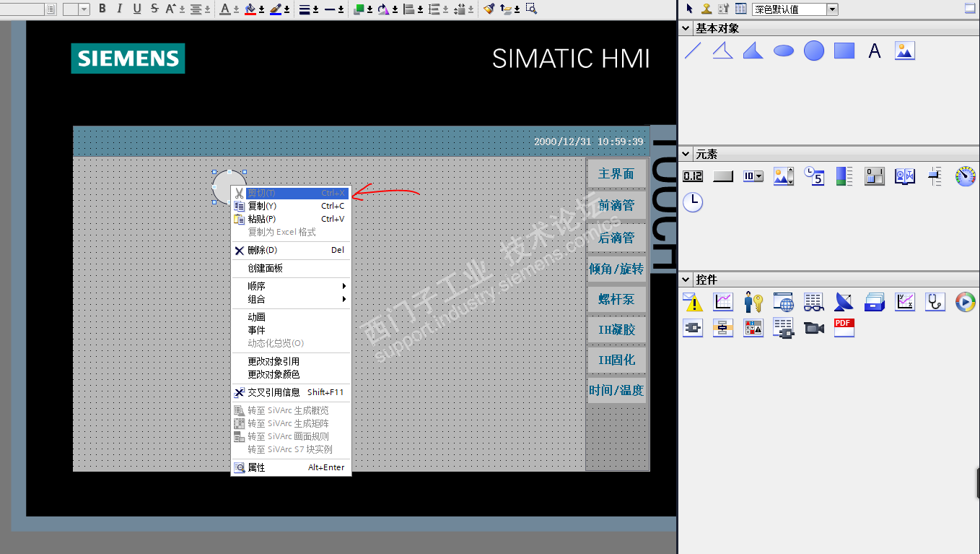The image size is (980, 554).
Task: Pick the Polyline tool in basic objects
Action: coord(723,51)
